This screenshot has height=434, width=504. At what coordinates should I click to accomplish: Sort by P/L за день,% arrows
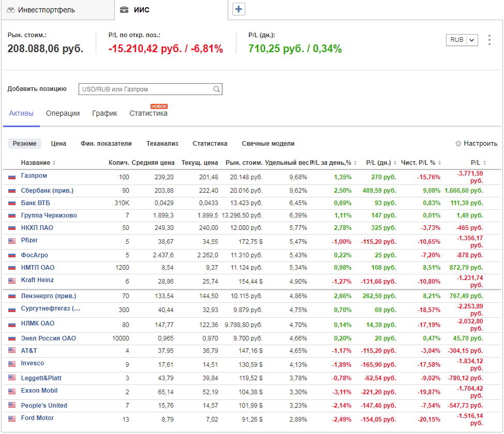coord(355,163)
